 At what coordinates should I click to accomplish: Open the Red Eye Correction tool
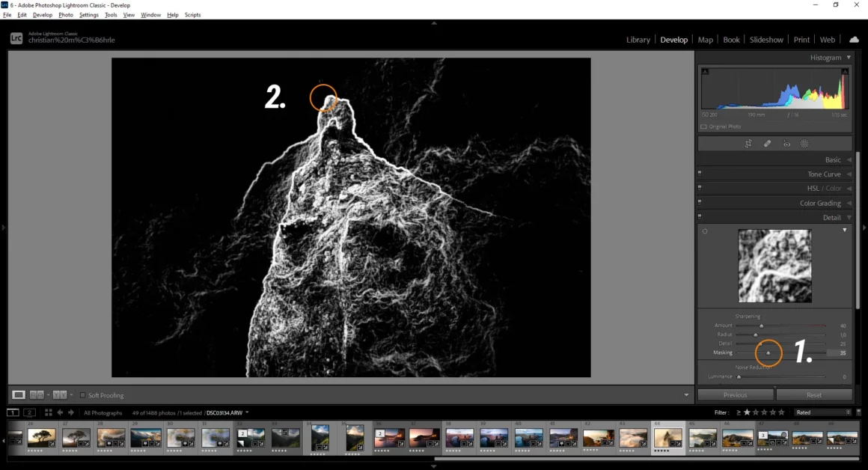(x=786, y=144)
